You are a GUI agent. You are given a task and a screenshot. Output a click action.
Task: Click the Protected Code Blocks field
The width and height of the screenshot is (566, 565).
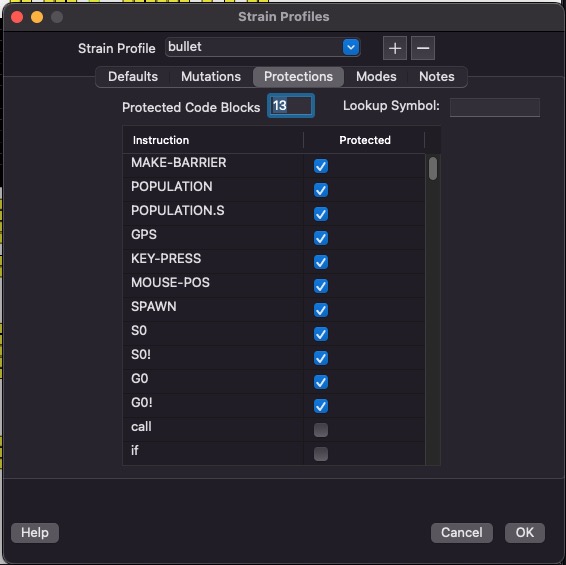[x=291, y=106]
